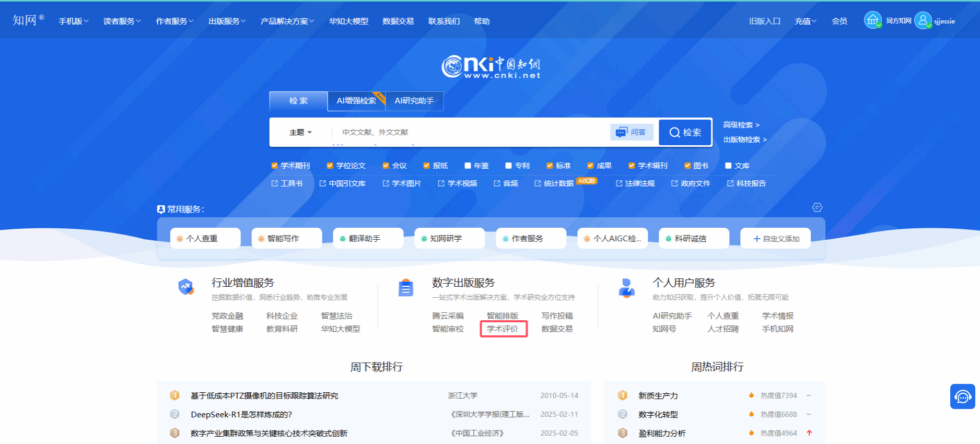Open 科技报告 external link icon
980x444 pixels.
(x=730, y=183)
